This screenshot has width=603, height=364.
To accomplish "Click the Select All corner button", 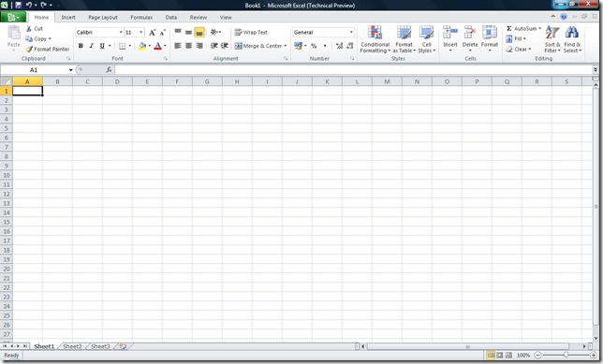I will pyautogui.click(x=7, y=81).
